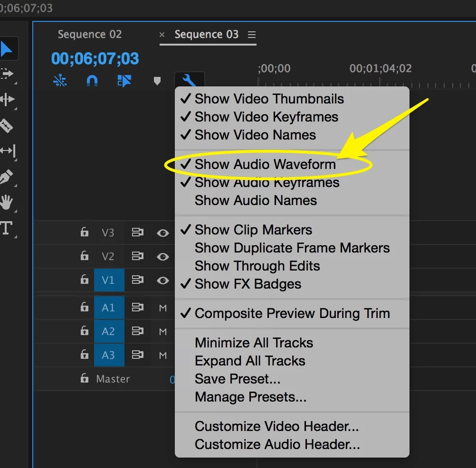Image resolution: width=476 pixels, height=468 pixels.
Task: Toggle sync lock on track A1
Action: coord(137,307)
